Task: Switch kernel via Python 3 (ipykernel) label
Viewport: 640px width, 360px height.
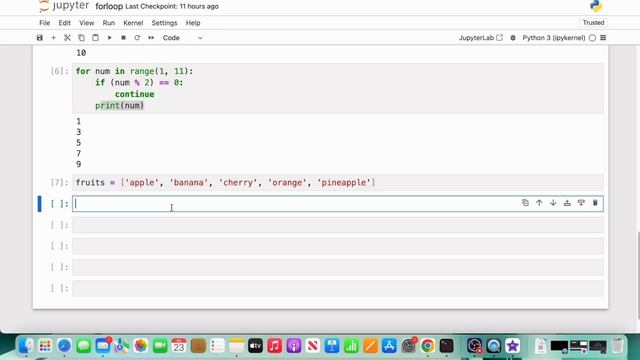Action: (x=553, y=38)
